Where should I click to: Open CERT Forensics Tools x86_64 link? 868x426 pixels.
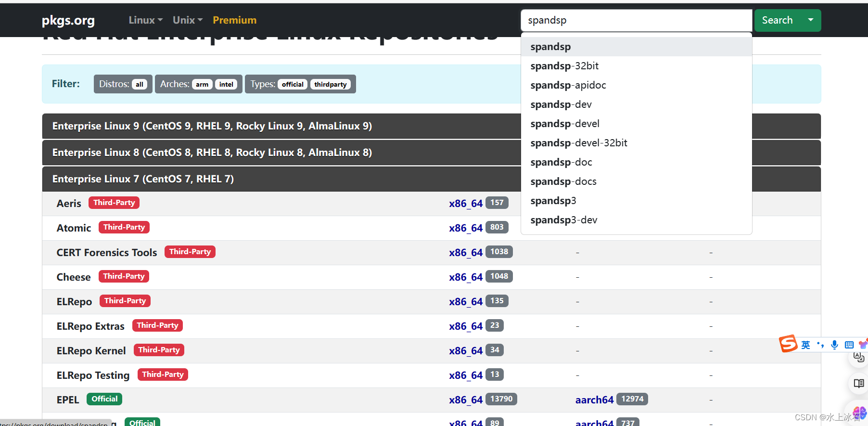(466, 252)
